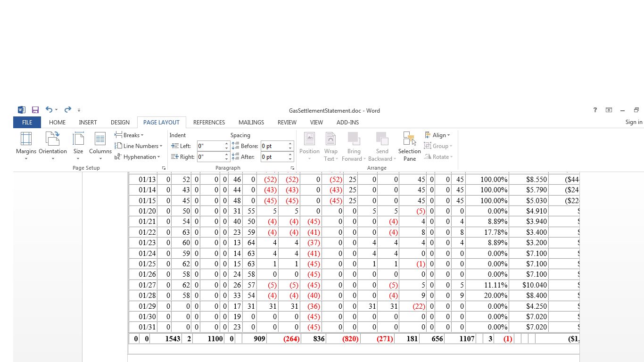The image size is (644, 362).
Task: Increase Spacing Before with the up spinner
Action: tap(290, 144)
